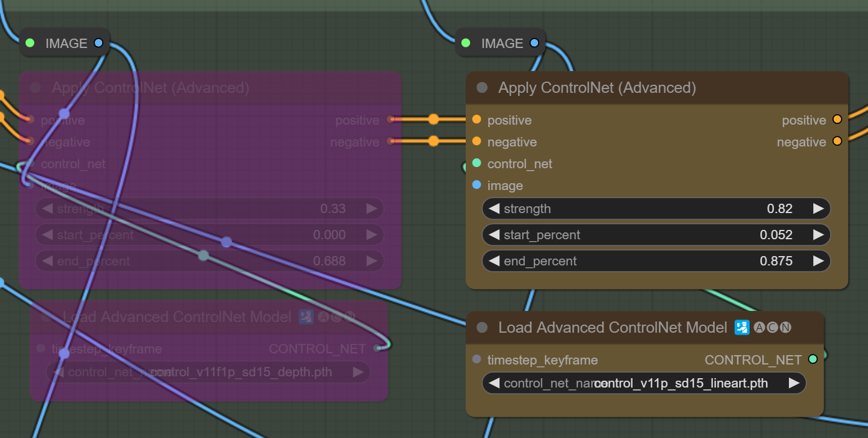Screen dimensions: 868x438
Task: Increase purple node start_percent 0.000 with right arrow
Action: point(371,235)
